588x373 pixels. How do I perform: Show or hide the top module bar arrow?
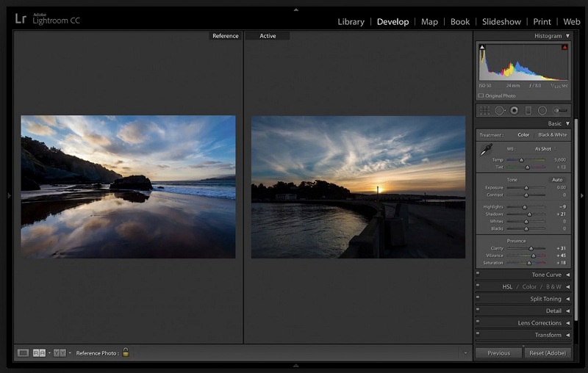(x=296, y=10)
